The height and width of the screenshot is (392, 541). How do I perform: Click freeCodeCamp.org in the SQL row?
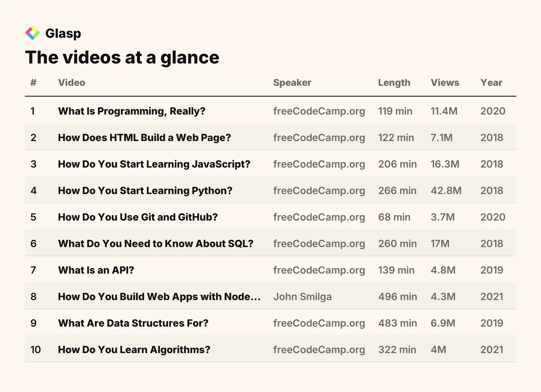coord(319,244)
